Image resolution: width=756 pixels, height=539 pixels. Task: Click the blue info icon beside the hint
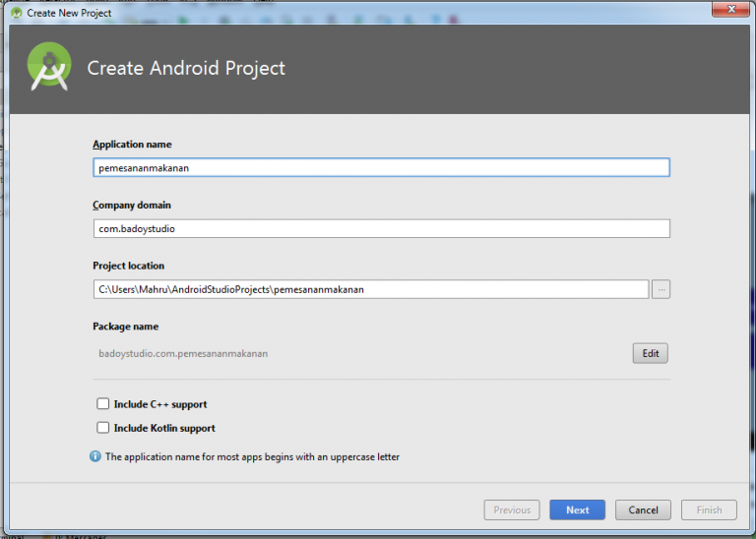[x=95, y=456]
